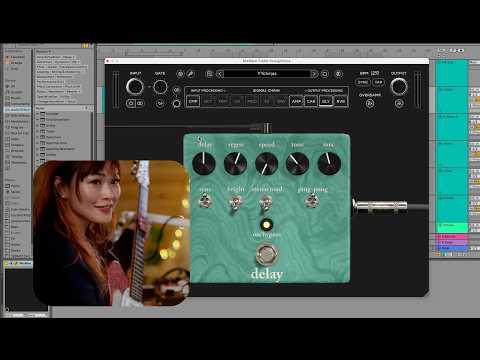
Task: Click the TAP tempo button
Action: (x=378, y=82)
